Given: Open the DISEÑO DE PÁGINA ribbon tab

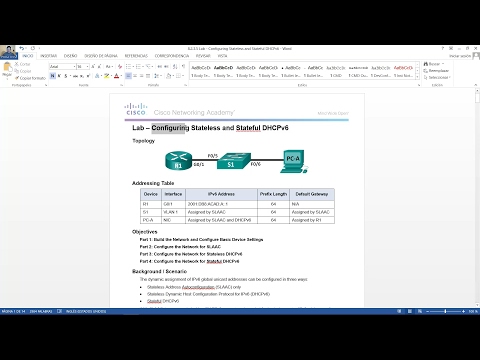Looking at the screenshot, I should tap(101, 56).
